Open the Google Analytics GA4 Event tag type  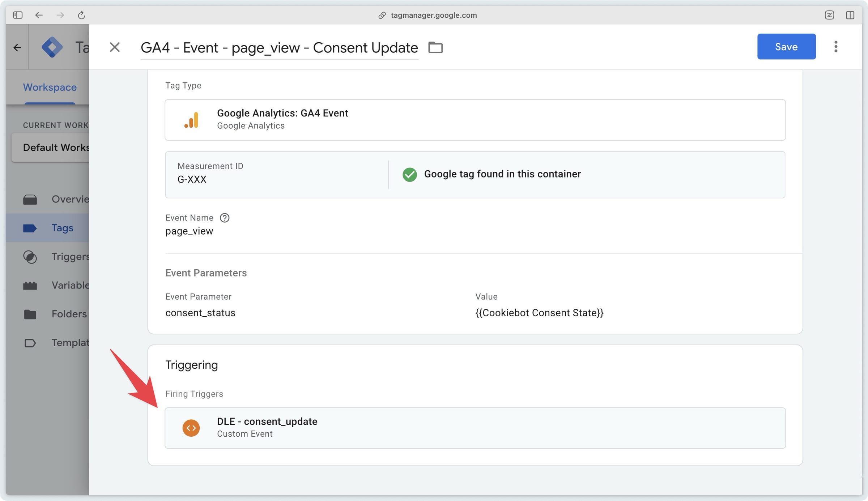(x=475, y=120)
